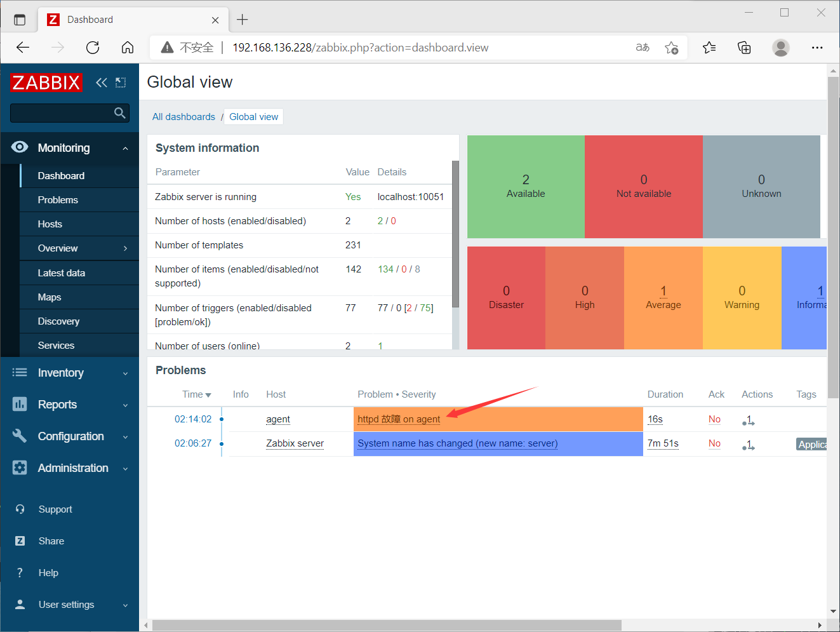
Task: Open System name has changed problem link
Action: pos(458,443)
